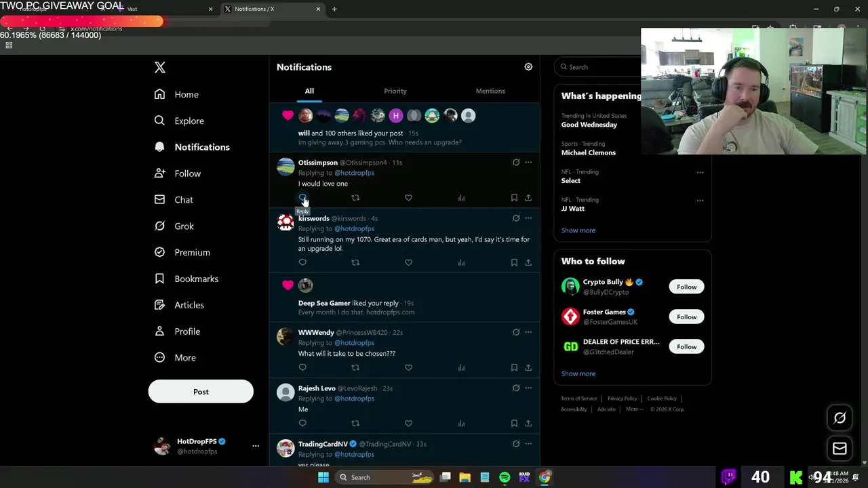Viewport: 868px width, 488px height.
Task: Like kirswords' reply about 1070
Action: pyautogui.click(x=408, y=262)
